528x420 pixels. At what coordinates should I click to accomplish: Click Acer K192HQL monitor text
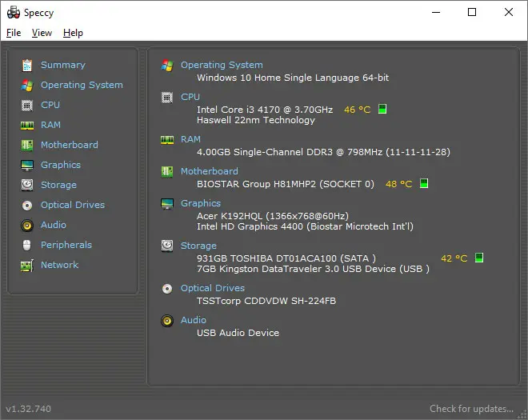pyautogui.click(x=273, y=216)
